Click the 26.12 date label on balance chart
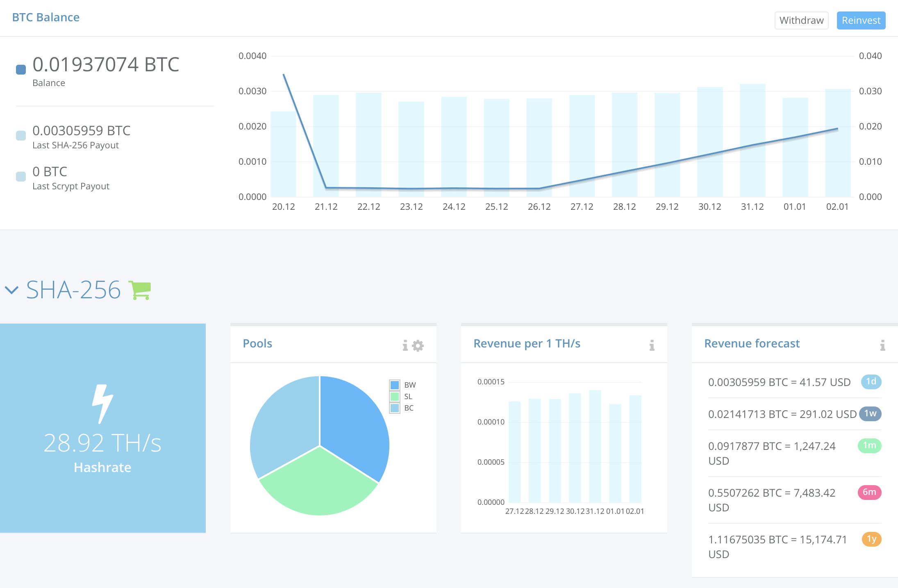The image size is (898, 588). point(539,207)
